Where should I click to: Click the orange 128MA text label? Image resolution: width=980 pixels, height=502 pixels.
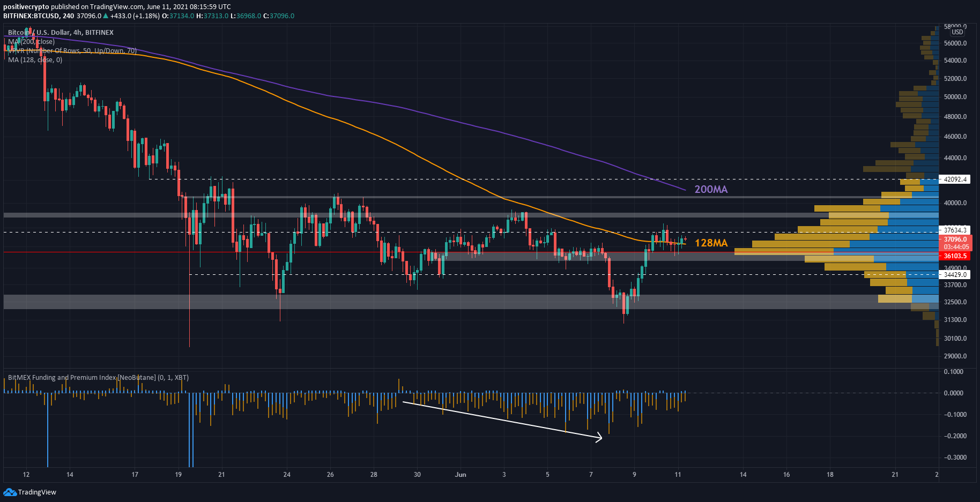coord(711,243)
